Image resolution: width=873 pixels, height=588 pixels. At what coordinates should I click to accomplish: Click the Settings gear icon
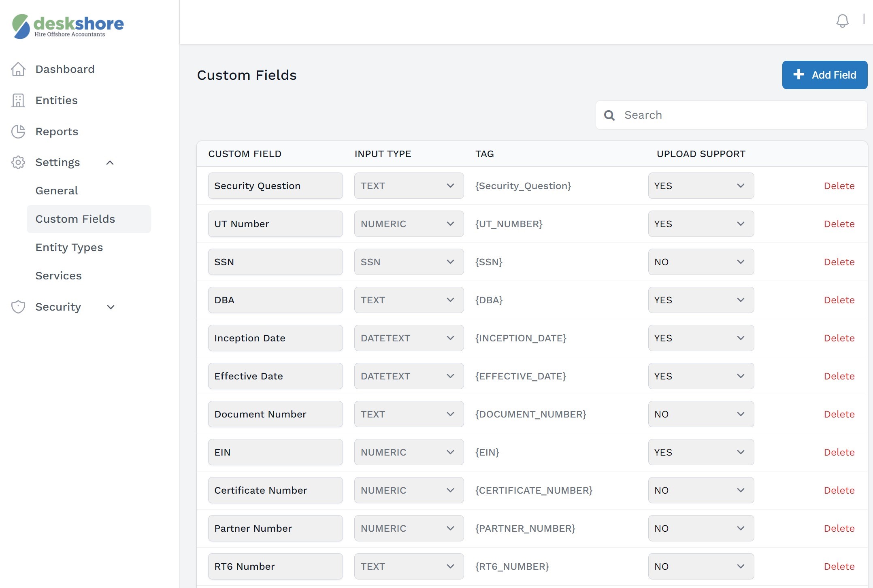(x=18, y=162)
